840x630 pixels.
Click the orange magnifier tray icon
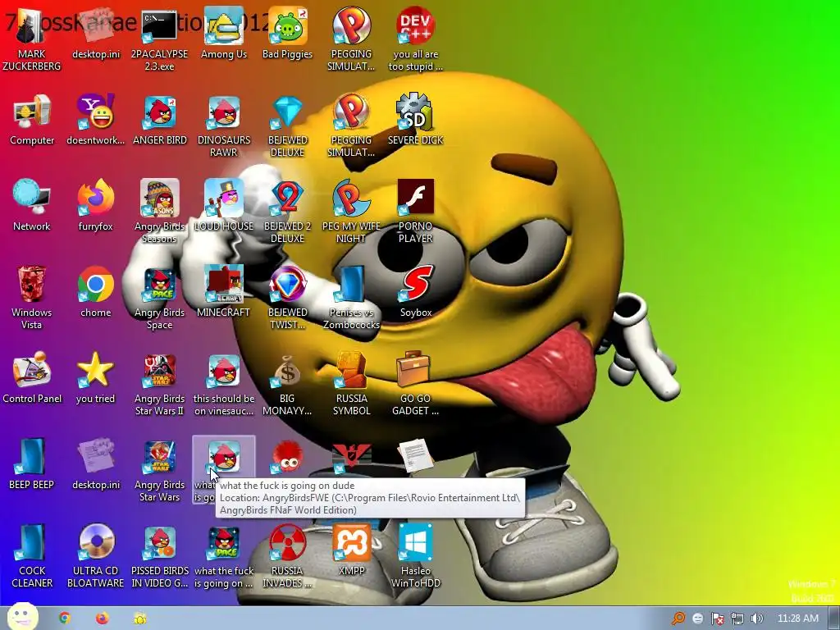[678, 619]
